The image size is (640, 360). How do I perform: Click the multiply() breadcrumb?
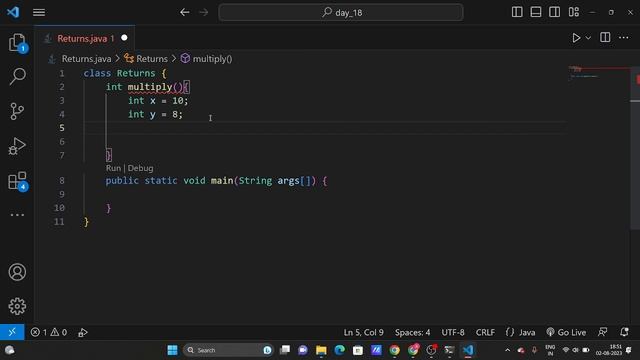click(x=212, y=59)
